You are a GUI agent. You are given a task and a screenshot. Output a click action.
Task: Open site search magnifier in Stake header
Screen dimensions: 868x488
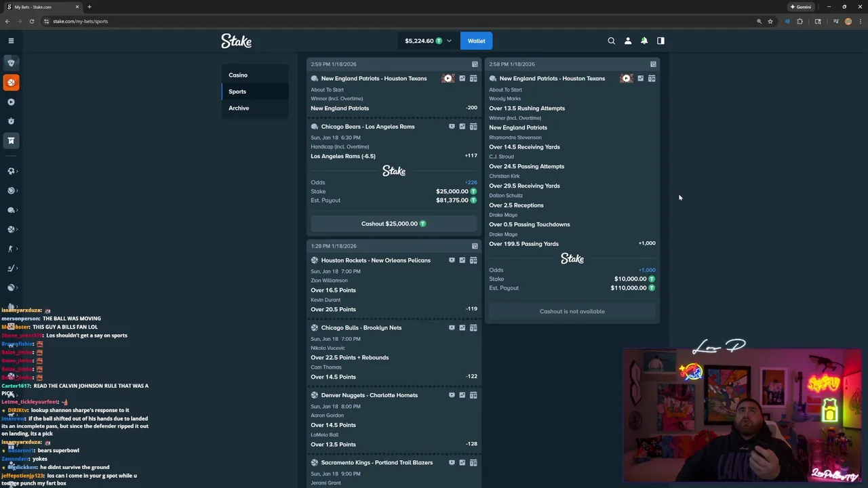[611, 41]
